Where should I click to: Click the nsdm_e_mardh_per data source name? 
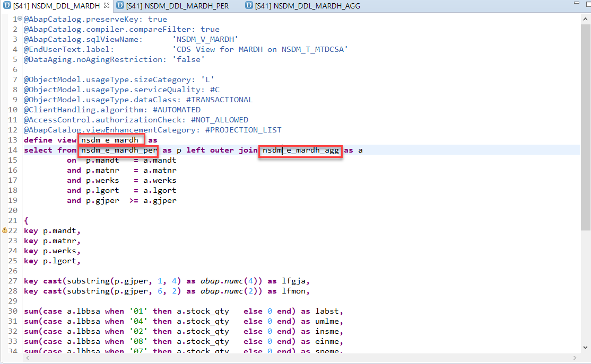[x=119, y=150]
